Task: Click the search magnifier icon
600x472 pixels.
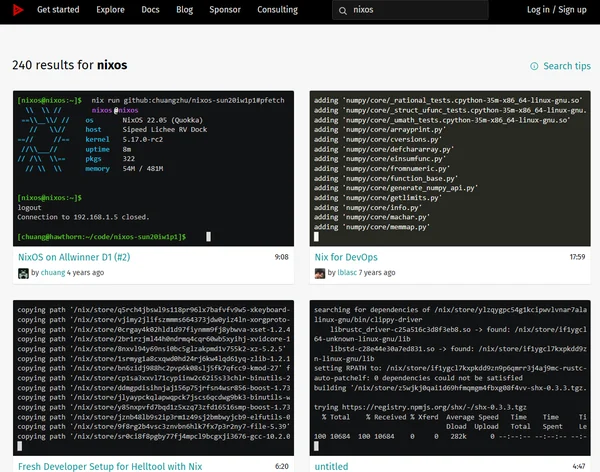Action: (343, 11)
